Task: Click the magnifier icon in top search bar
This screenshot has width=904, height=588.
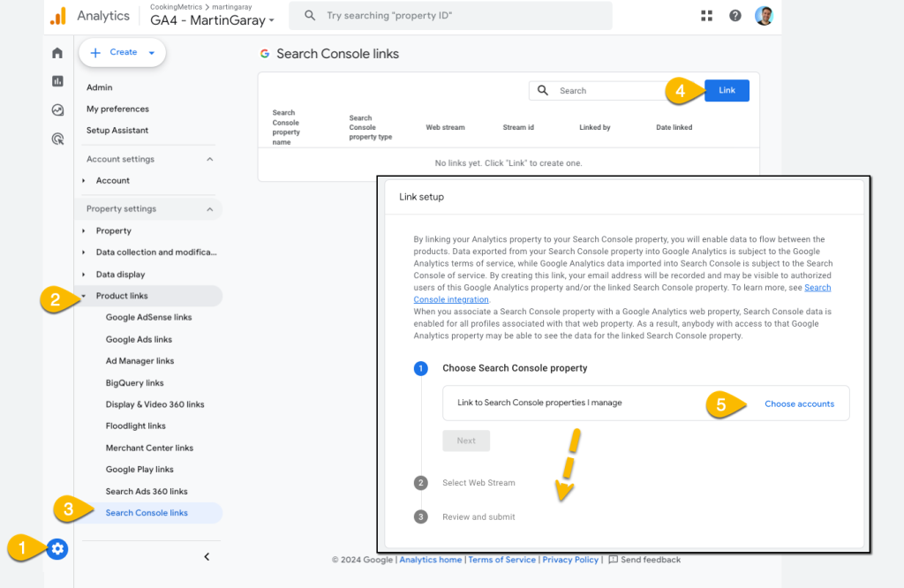Action: [x=310, y=16]
